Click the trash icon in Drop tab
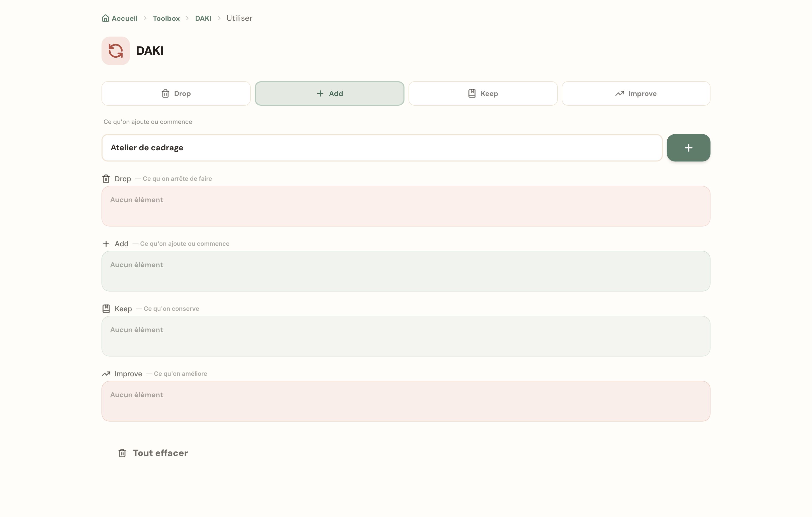The width and height of the screenshot is (812, 517). click(165, 93)
